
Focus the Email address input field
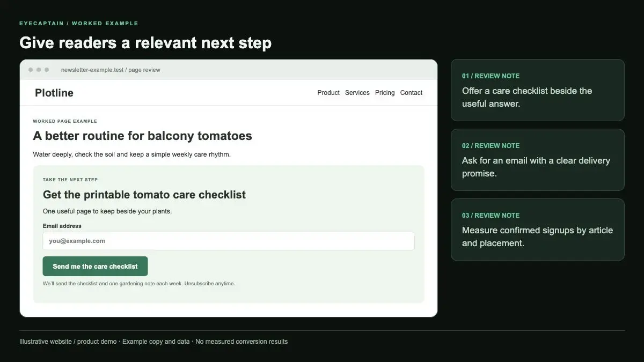pyautogui.click(x=229, y=241)
